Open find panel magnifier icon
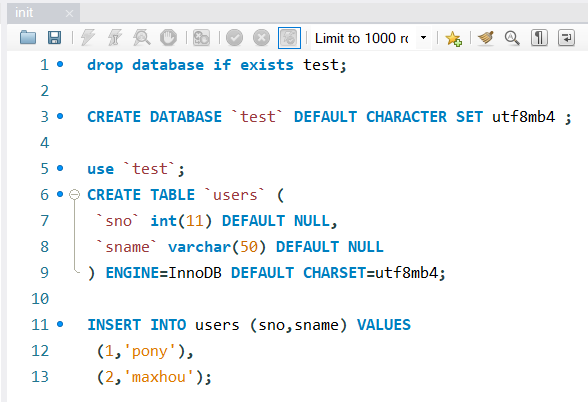 tap(512, 38)
